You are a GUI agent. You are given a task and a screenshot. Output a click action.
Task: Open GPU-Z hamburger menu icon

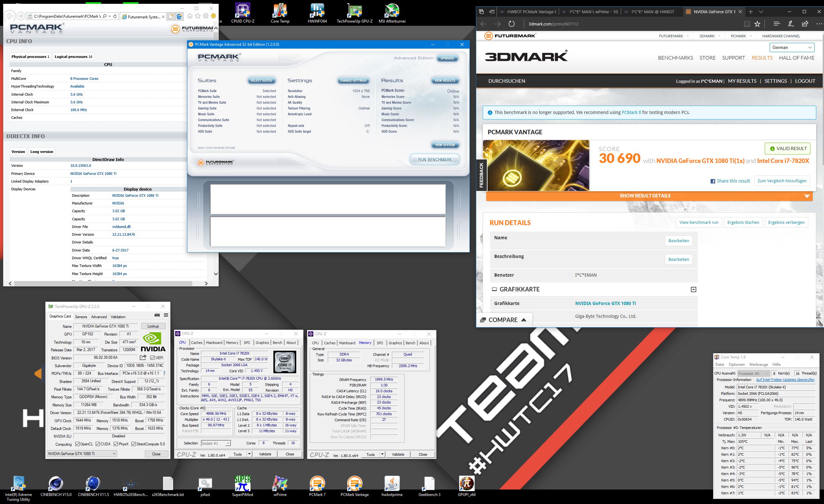(166, 315)
